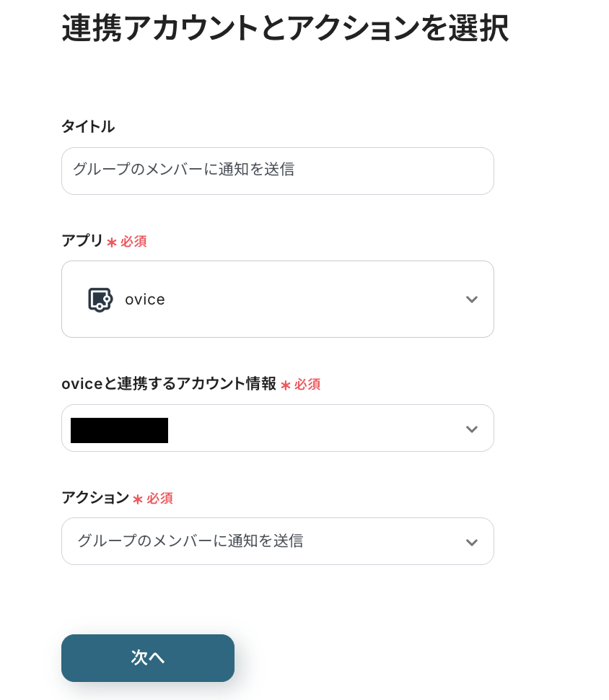
Task: Focus the タイトル text input field
Action: (277, 171)
